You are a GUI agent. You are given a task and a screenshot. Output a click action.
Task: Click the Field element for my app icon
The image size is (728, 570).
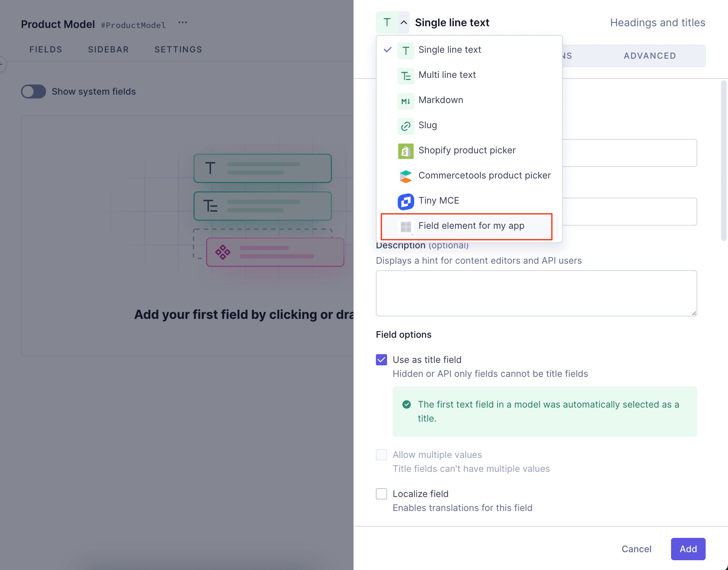point(406,227)
